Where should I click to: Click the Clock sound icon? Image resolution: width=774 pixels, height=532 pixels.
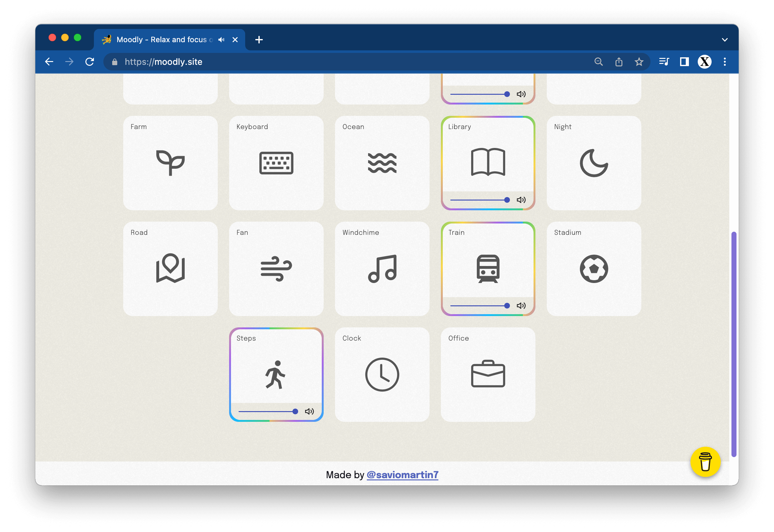tap(382, 374)
